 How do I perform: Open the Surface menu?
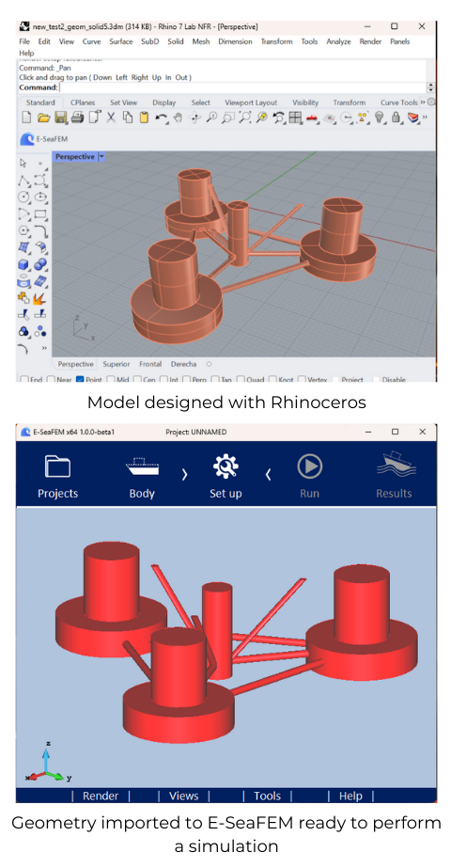[120, 41]
